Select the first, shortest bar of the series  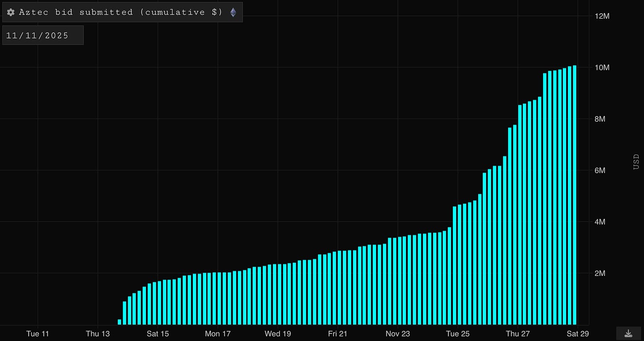click(x=119, y=322)
